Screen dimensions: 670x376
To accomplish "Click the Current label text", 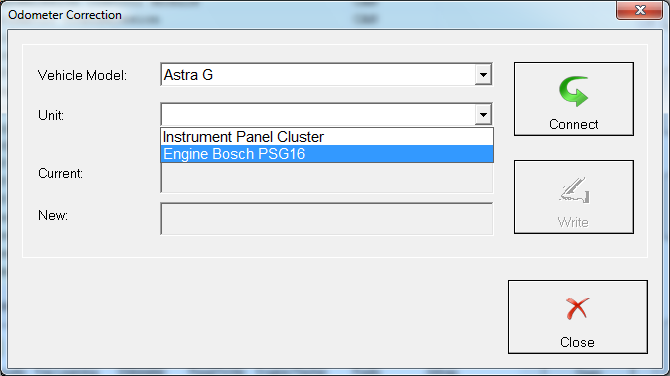I will pos(60,173).
